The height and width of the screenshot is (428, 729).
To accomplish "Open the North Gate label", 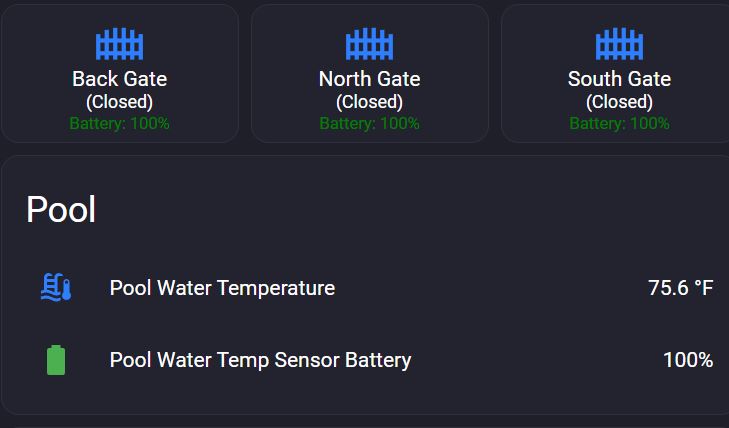I will (370, 79).
